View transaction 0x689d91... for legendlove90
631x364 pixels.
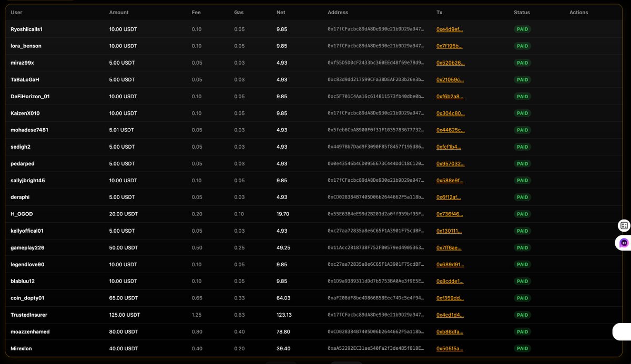[450, 265]
